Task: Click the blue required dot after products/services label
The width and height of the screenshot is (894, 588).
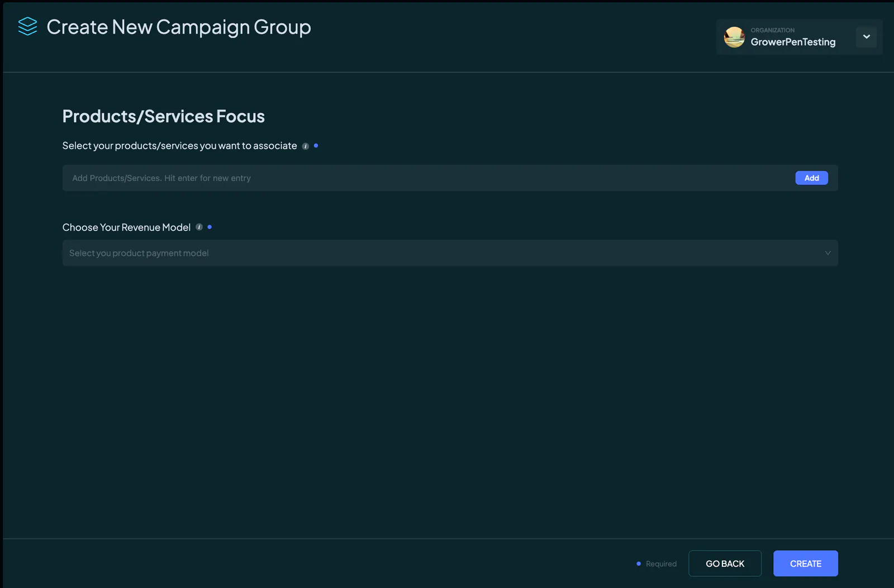Action: [316, 146]
